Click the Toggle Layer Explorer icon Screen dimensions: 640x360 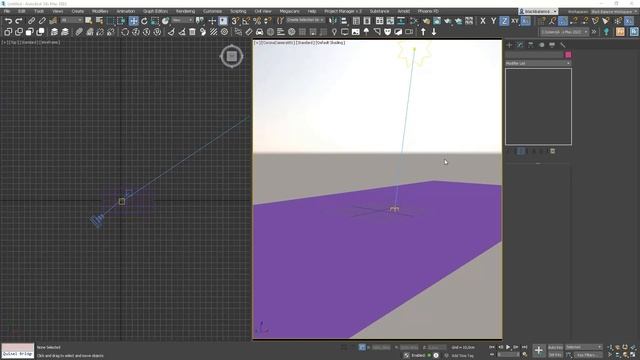click(x=367, y=21)
